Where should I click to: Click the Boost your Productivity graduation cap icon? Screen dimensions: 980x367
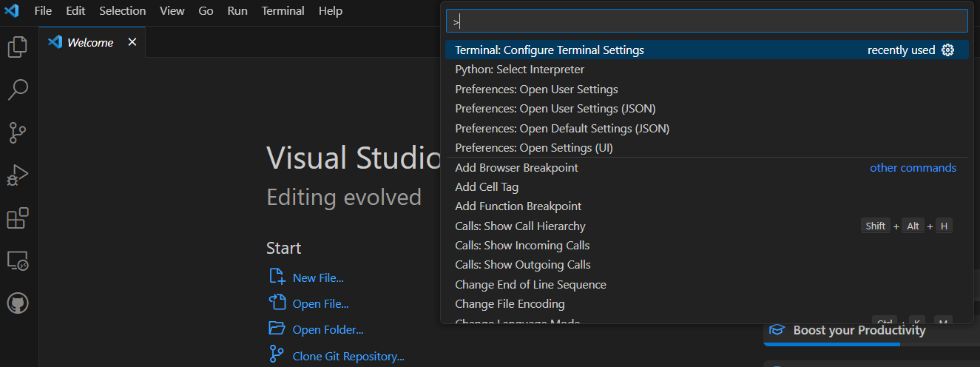click(777, 330)
